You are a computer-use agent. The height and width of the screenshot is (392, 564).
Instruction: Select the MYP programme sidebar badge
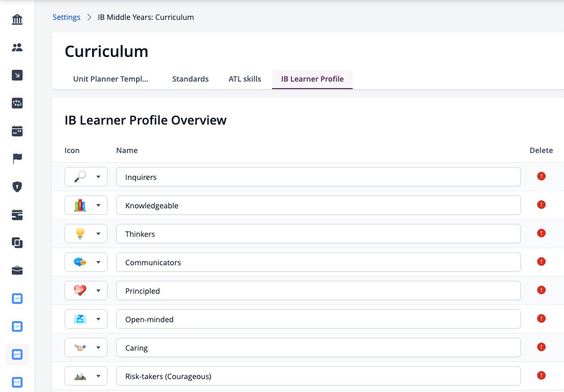pos(17,354)
